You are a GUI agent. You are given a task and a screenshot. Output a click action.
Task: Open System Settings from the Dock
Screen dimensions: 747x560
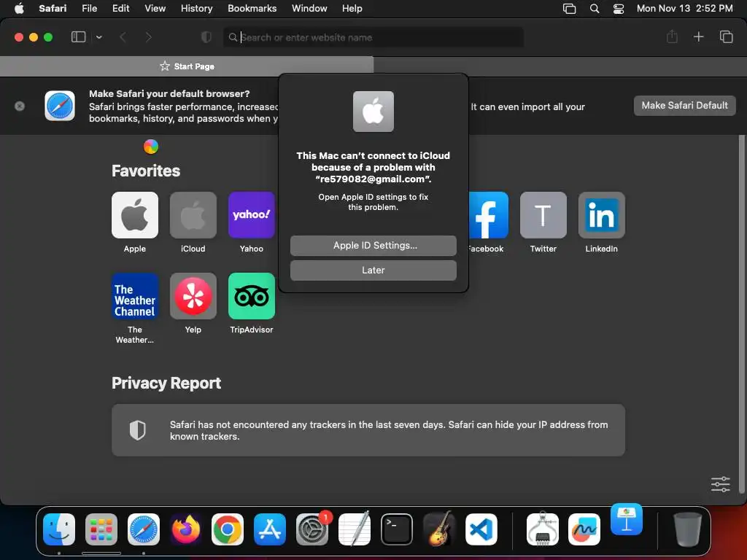(312, 529)
